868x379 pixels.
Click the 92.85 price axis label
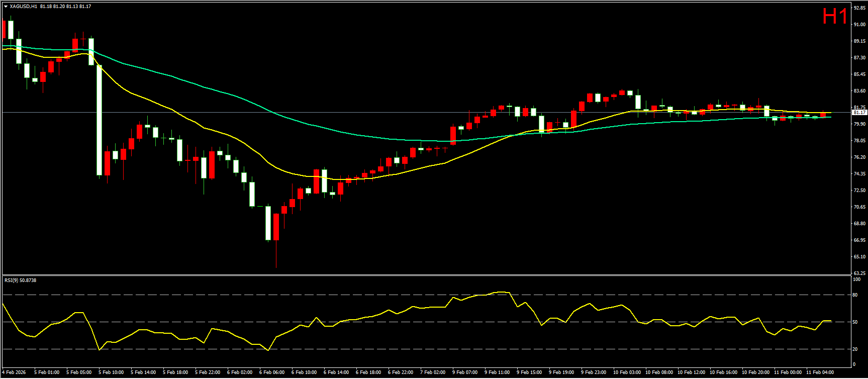pyautogui.click(x=859, y=8)
